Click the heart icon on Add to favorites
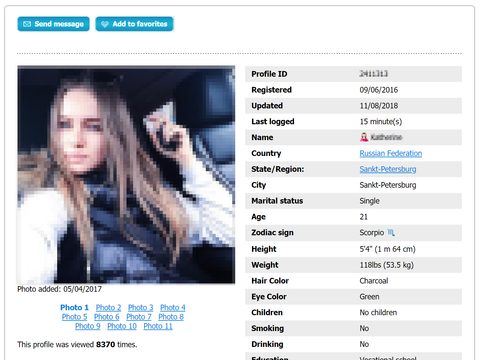This screenshot has height=360, width=480. click(105, 24)
